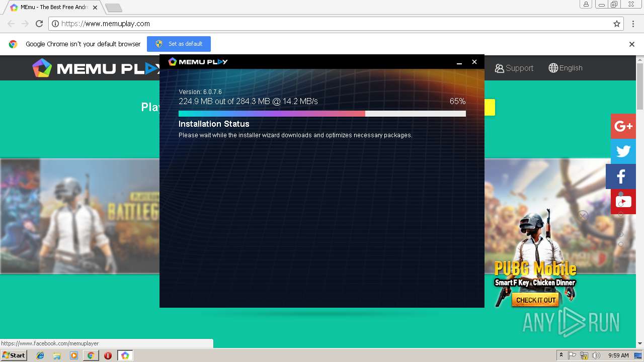Screen dimensions: 644x362
Task: Click the MEmu Play logo on website
Action: tap(96, 68)
